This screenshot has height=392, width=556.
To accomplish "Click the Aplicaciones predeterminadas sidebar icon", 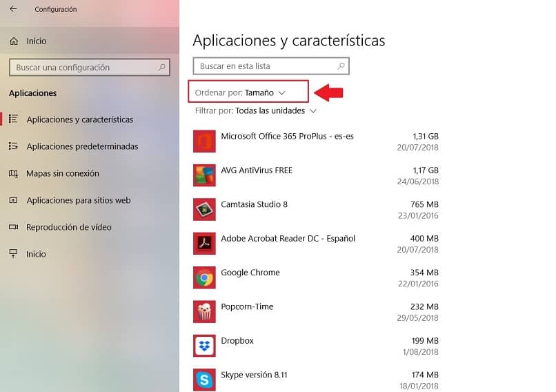I will (13, 146).
